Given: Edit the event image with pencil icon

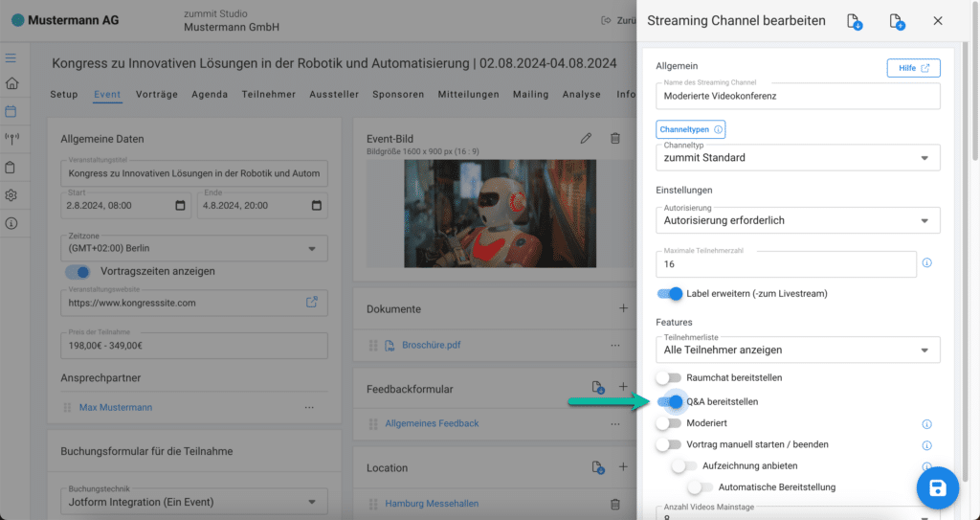Looking at the screenshot, I should point(586,139).
